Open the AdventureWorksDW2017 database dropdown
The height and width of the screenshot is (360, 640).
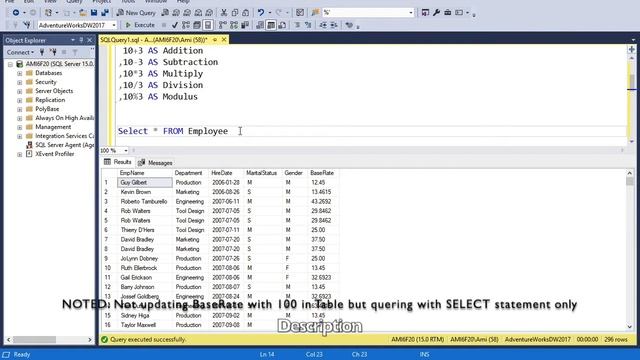[x=114, y=25]
